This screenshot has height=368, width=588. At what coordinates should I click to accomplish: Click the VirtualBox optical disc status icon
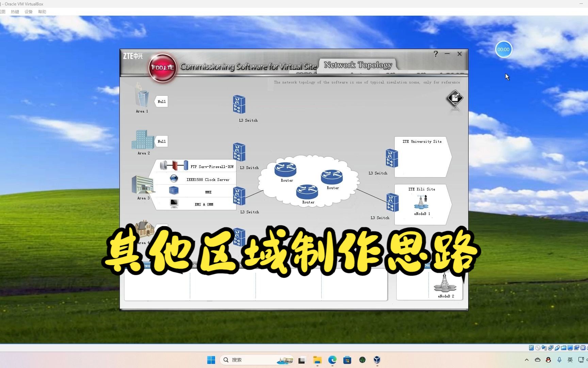(538, 348)
